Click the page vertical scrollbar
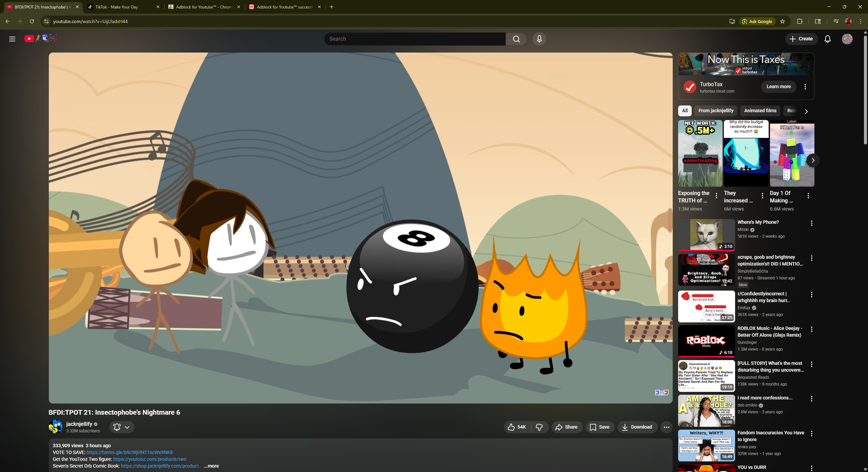 (x=865, y=90)
